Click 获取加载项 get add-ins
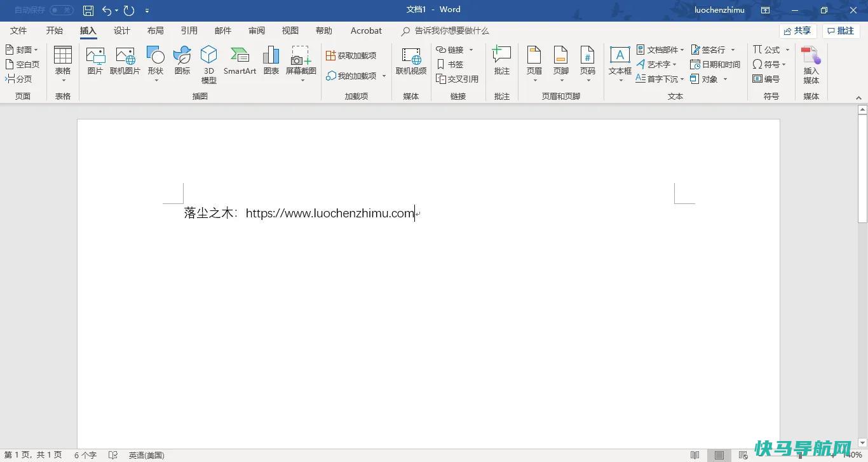Image resolution: width=868 pixels, height=462 pixels. pyautogui.click(x=351, y=56)
